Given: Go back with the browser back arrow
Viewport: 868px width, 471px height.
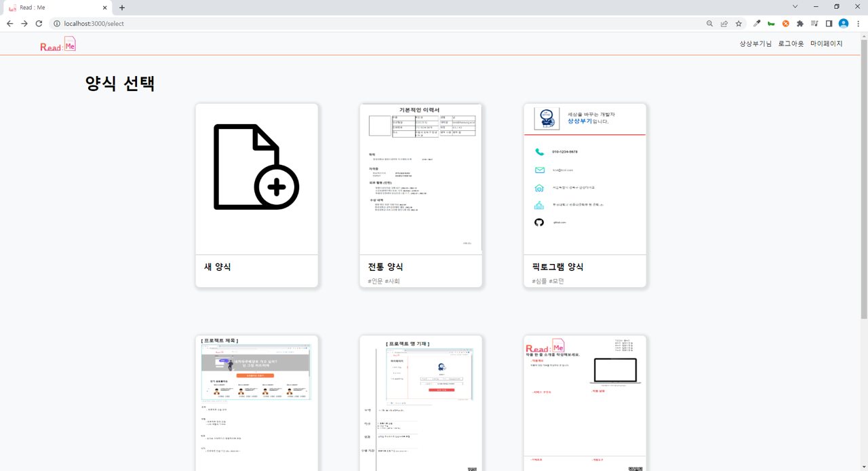Looking at the screenshot, I should tap(9, 24).
